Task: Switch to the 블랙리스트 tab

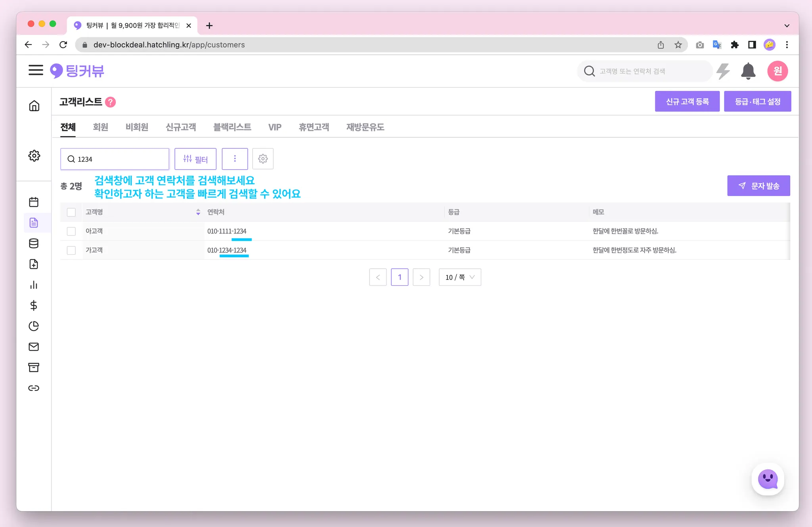Action: pos(232,127)
